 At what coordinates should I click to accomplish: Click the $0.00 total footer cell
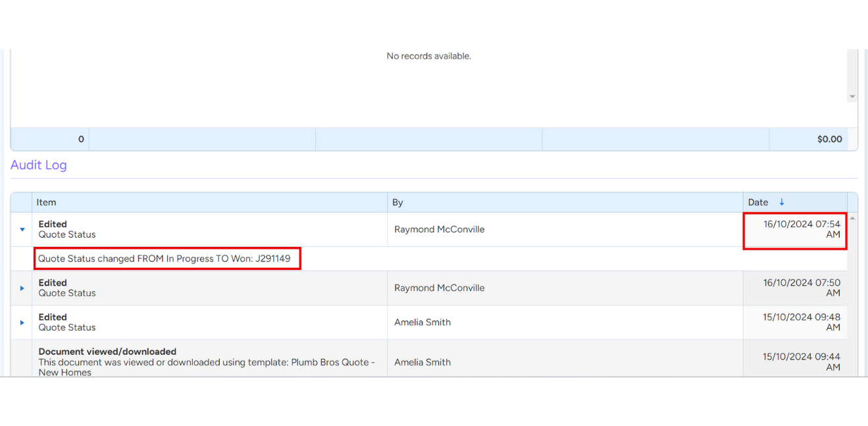click(x=829, y=139)
